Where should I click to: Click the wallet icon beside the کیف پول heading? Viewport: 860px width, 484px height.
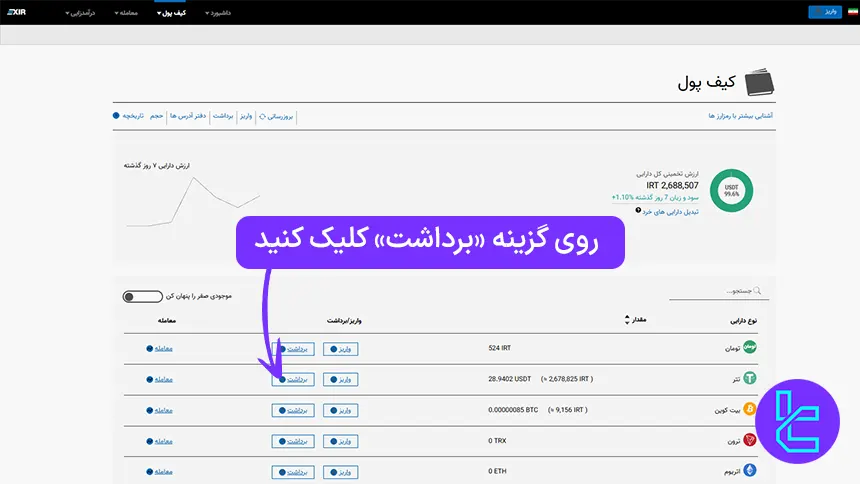coord(759,82)
